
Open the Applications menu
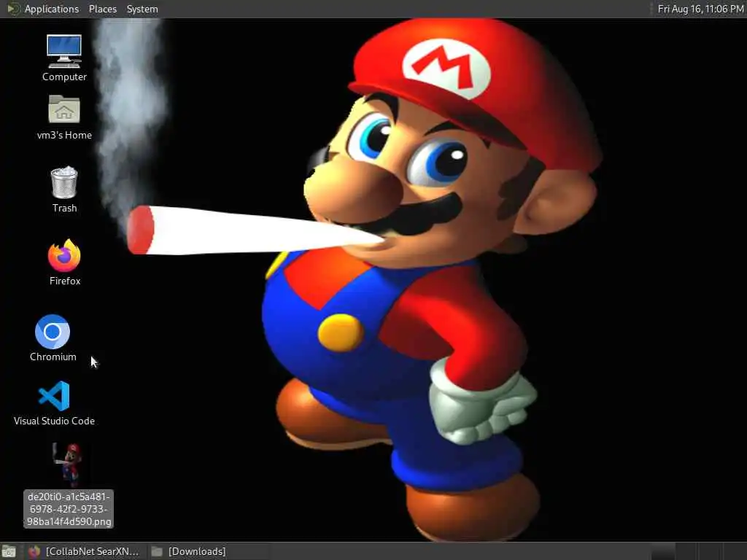(x=52, y=9)
